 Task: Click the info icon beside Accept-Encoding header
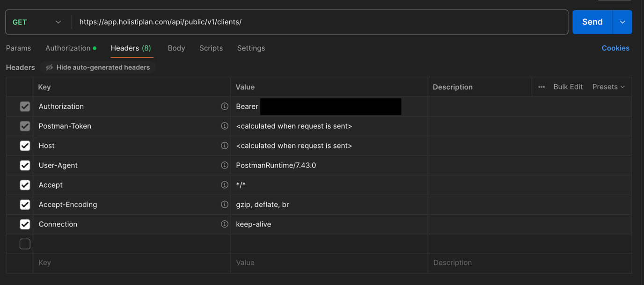pos(225,205)
